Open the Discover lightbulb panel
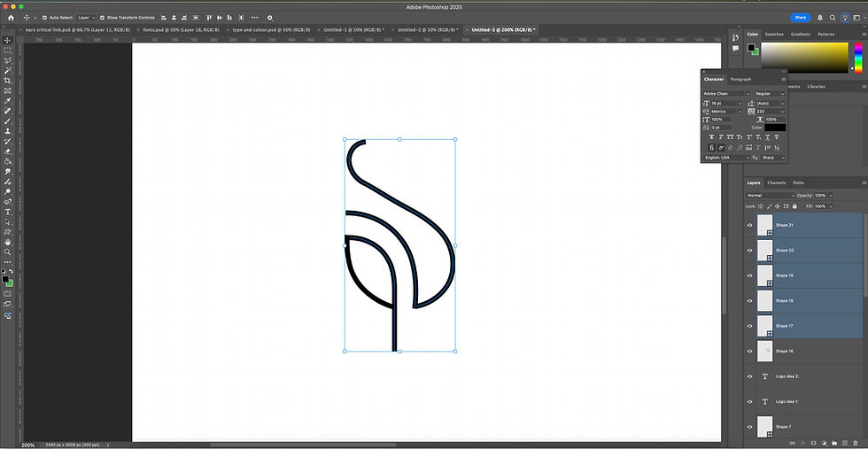 click(x=844, y=18)
